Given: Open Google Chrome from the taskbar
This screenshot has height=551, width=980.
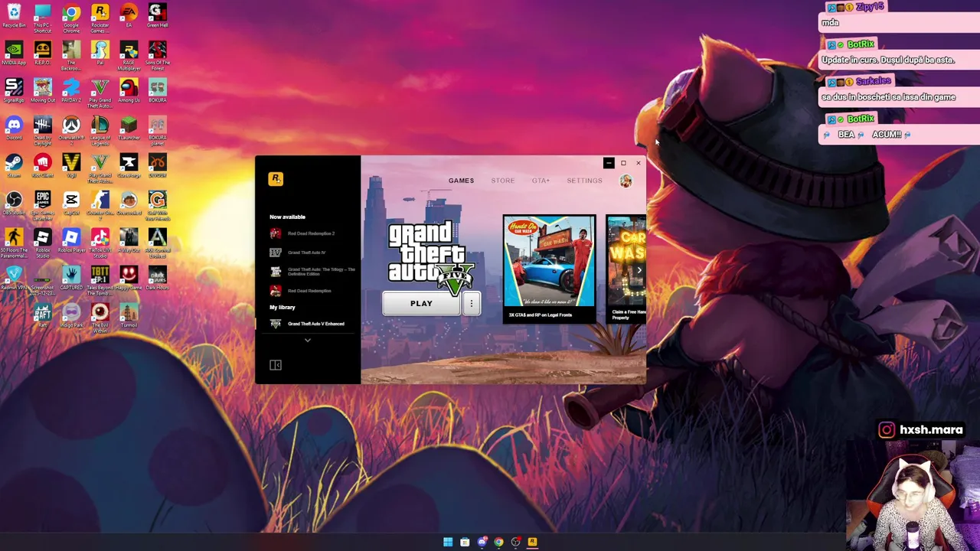Looking at the screenshot, I should pyautogui.click(x=498, y=543).
